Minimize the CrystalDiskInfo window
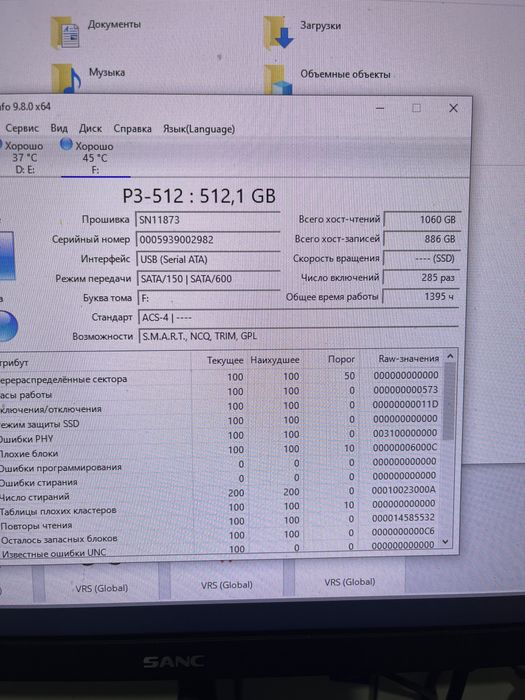 380,108
